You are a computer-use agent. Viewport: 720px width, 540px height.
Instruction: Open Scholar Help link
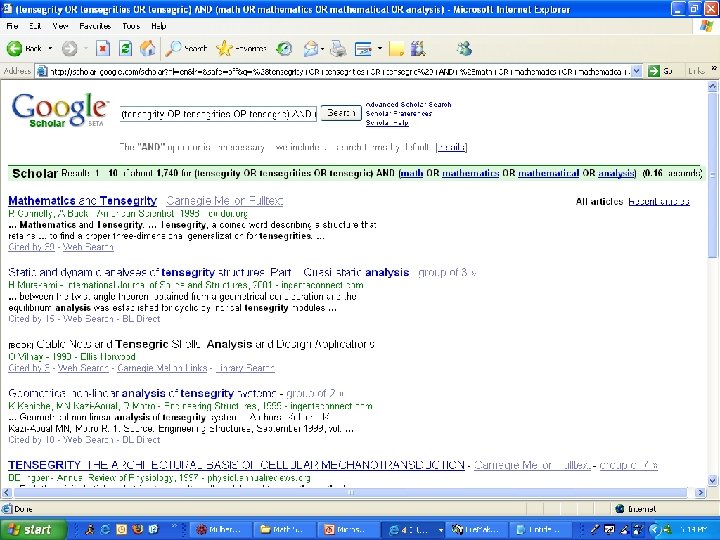click(387, 123)
